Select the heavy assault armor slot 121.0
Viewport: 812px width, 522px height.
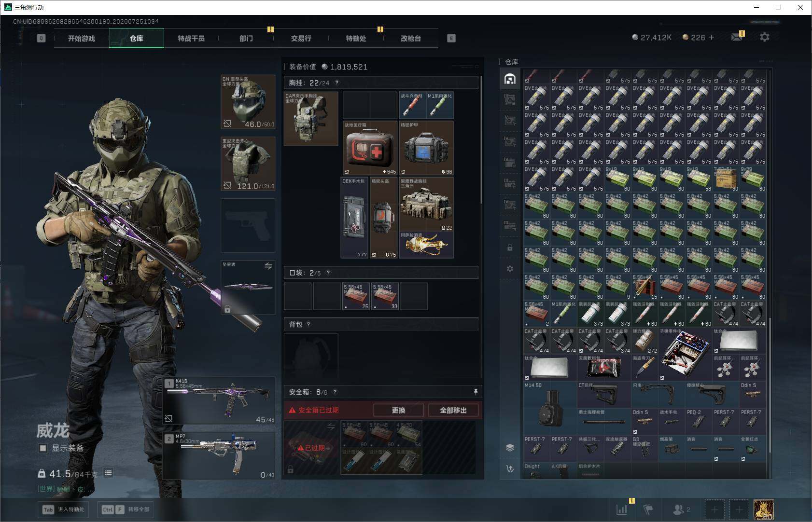pos(248,164)
